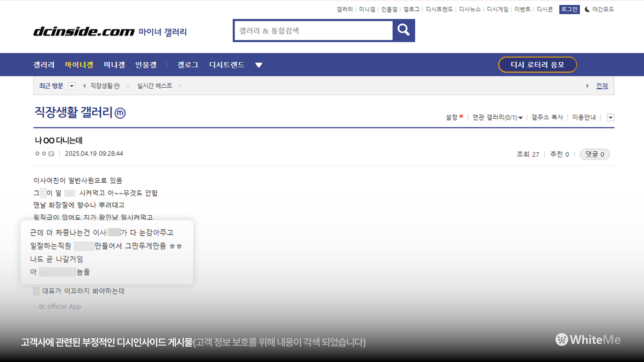Viewport: 644px width, 362px height.
Task: Open 이용안내 link
Action: click(584, 117)
